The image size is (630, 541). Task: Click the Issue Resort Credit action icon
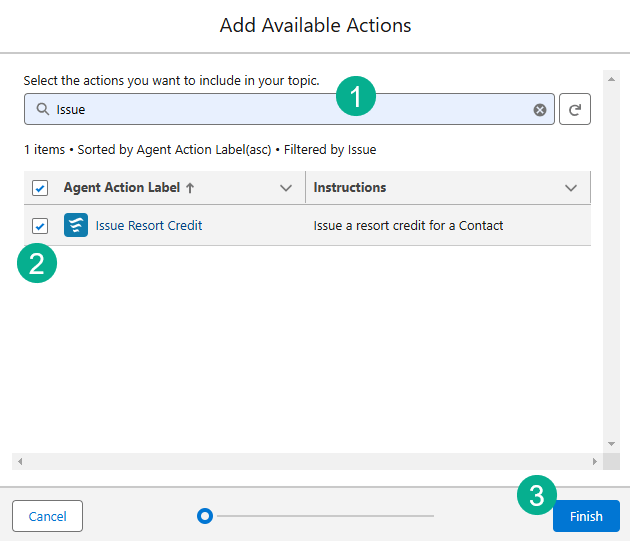pyautogui.click(x=76, y=226)
